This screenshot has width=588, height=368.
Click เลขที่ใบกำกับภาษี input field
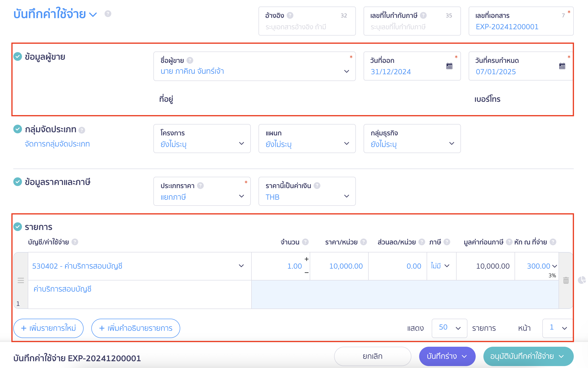[x=412, y=21]
